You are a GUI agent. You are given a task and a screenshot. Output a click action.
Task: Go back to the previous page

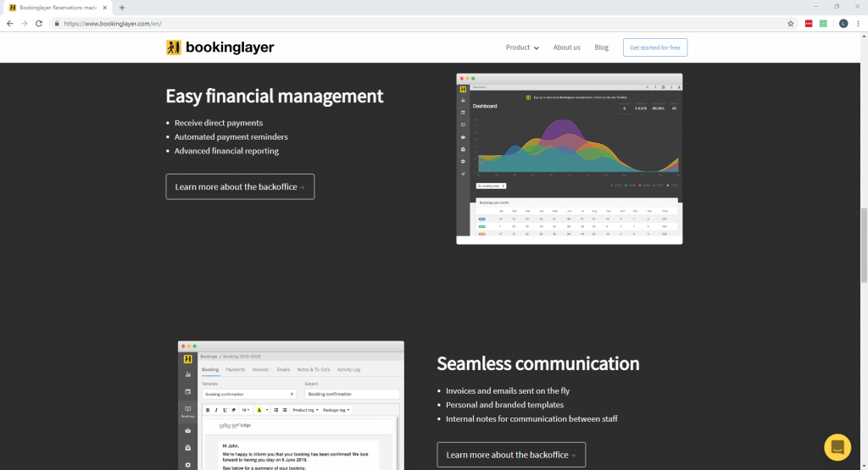pyautogui.click(x=9, y=24)
